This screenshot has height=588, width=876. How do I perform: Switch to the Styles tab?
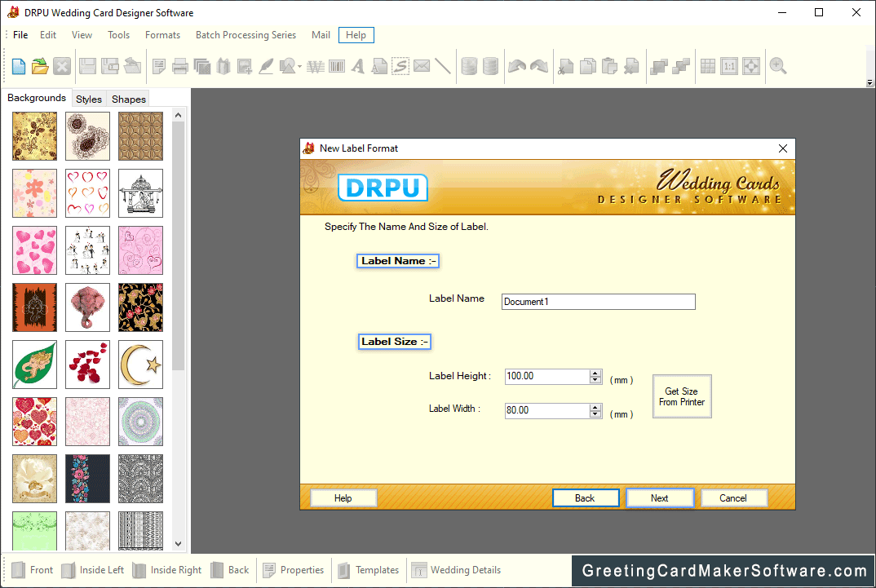coord(89,99)
